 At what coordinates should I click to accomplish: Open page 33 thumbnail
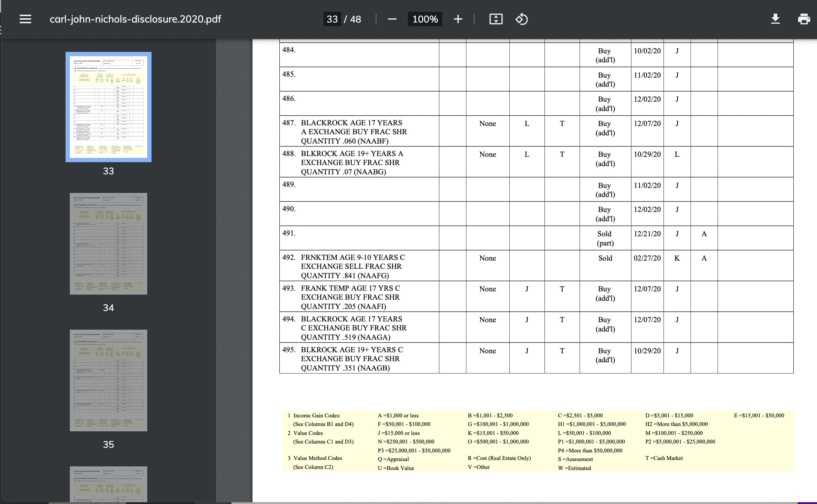point(109,107)
